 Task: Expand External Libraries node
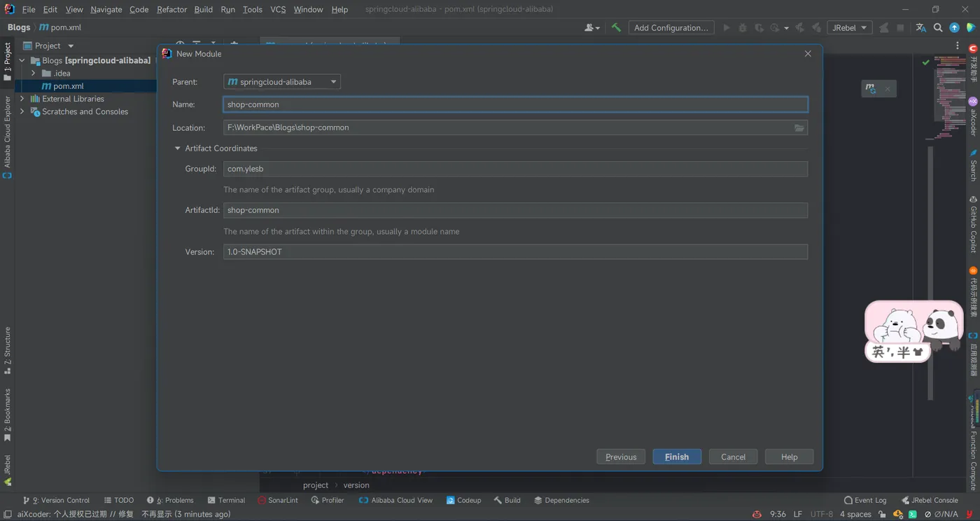coord(22,99)
